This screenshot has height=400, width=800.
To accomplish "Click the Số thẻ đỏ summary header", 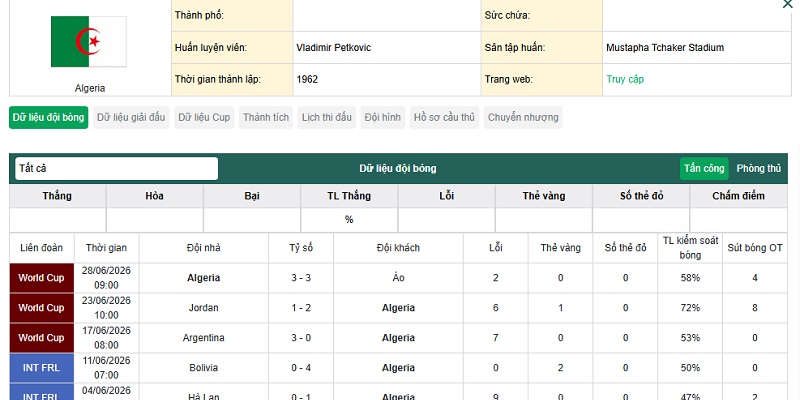I will coord(641,196).
